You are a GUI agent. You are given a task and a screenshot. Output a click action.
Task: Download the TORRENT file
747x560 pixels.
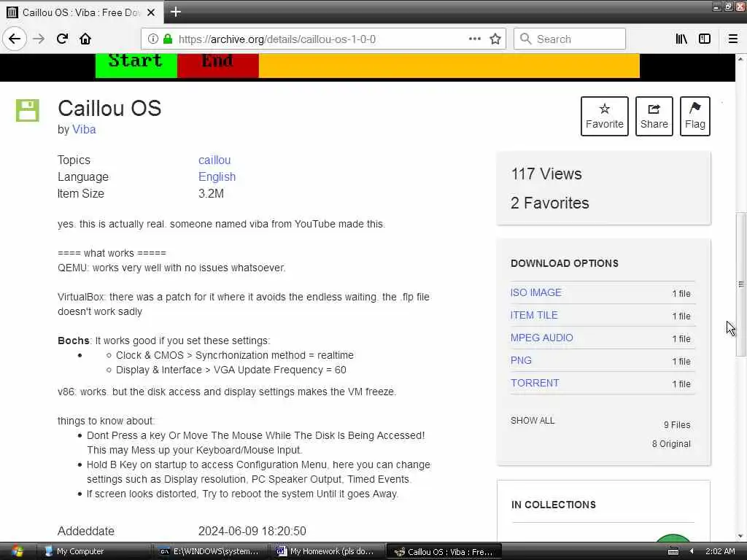pos(535,383)
